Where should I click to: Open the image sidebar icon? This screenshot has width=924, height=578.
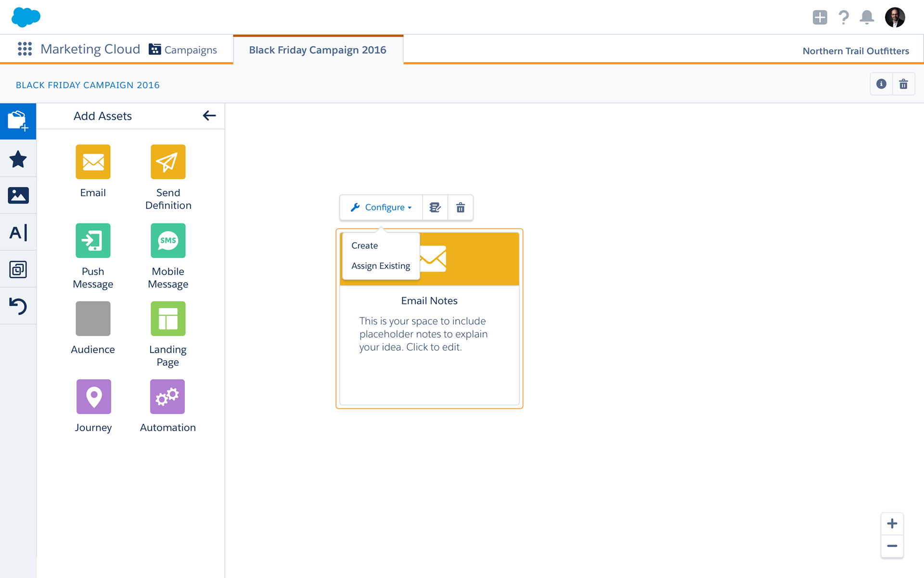pos(18,196)
